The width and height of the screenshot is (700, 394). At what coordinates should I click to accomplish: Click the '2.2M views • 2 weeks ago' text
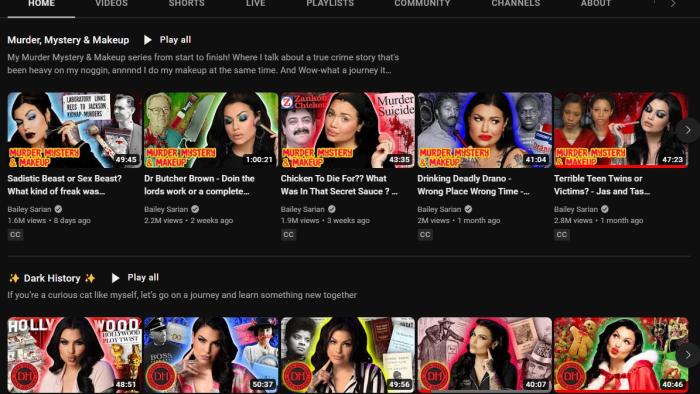(x=188, y=220)
